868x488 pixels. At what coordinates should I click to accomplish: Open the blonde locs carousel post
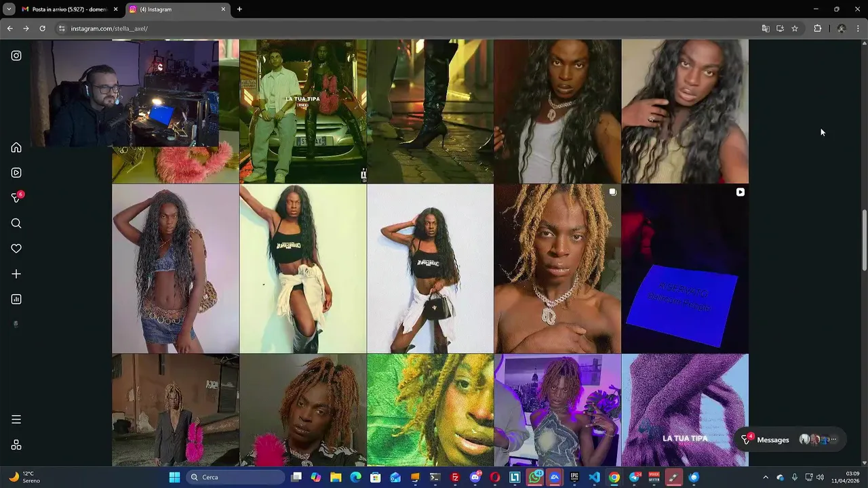coord(557,268)
